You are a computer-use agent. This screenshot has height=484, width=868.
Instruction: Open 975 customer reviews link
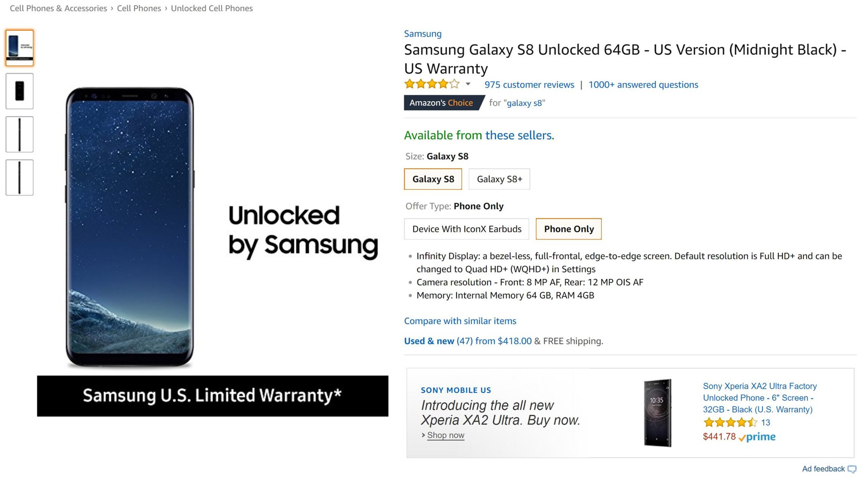529,85
